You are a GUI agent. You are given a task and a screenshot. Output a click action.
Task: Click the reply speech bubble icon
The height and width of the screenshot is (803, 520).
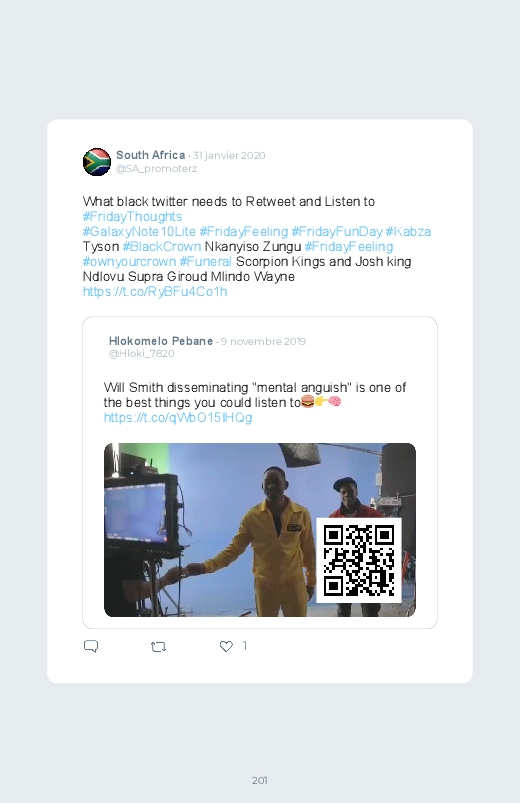tap(91, 646)
